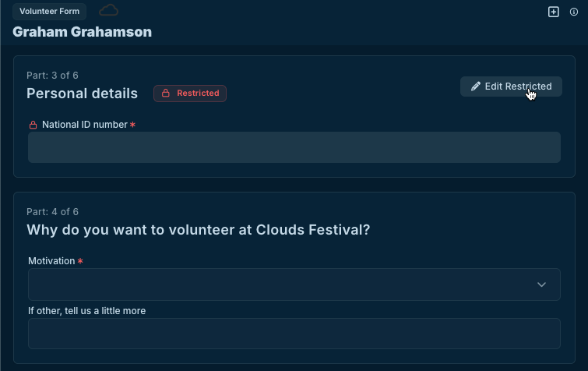588x371 pixels.
Task: Click the red Restricted badge
Action: 190,94
